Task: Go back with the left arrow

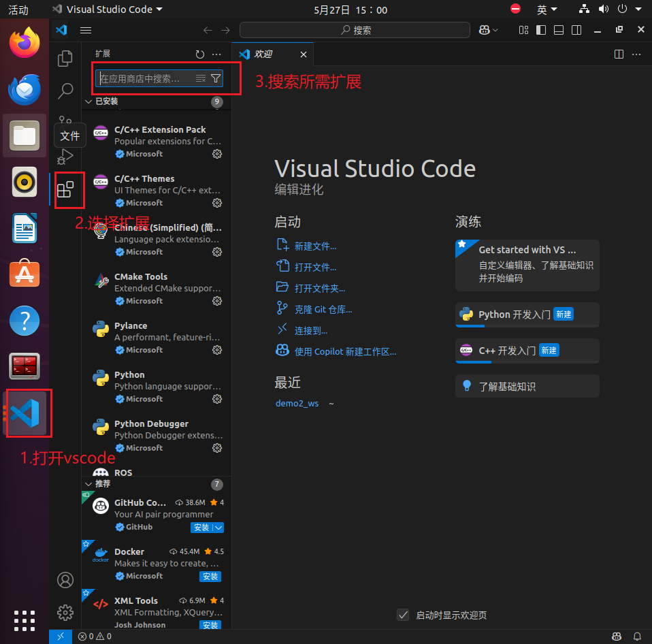Action: point(208,30)
